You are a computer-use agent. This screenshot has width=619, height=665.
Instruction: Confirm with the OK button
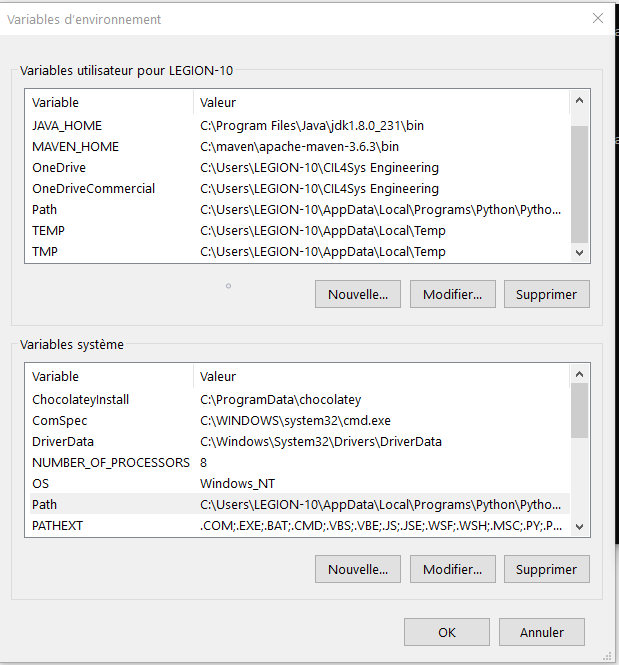pyautogui.click(x=447, y=632)
